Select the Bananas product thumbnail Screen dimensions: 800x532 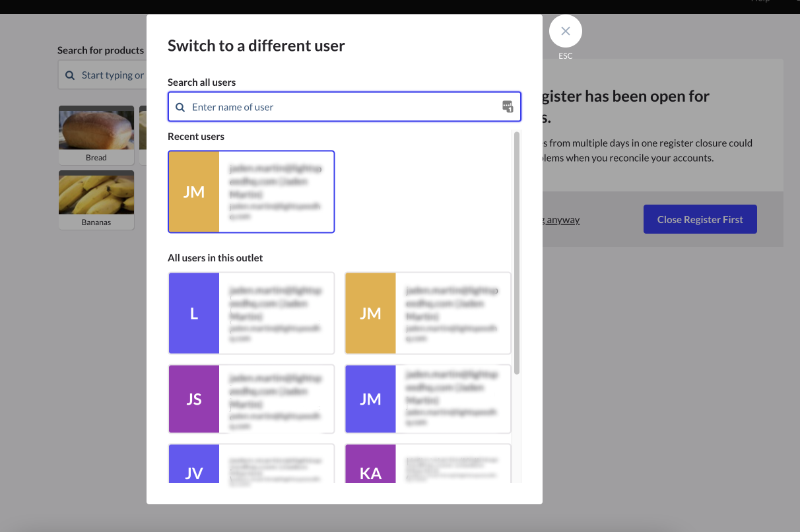[96, 199]
